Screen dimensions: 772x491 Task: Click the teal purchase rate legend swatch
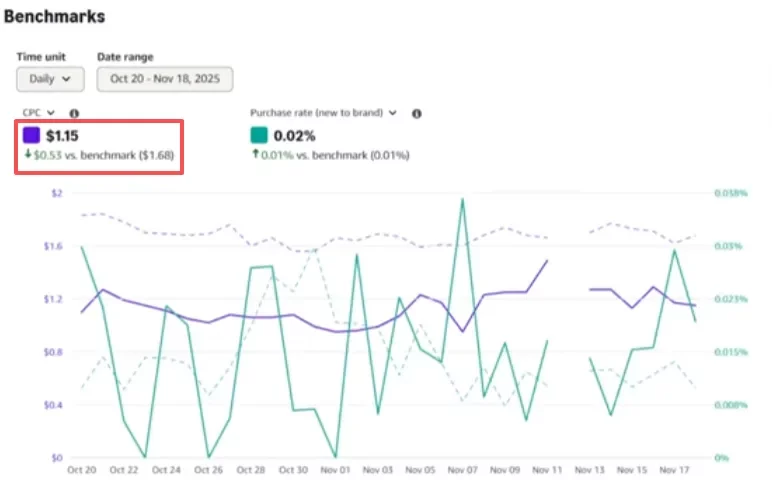point(259,135)
